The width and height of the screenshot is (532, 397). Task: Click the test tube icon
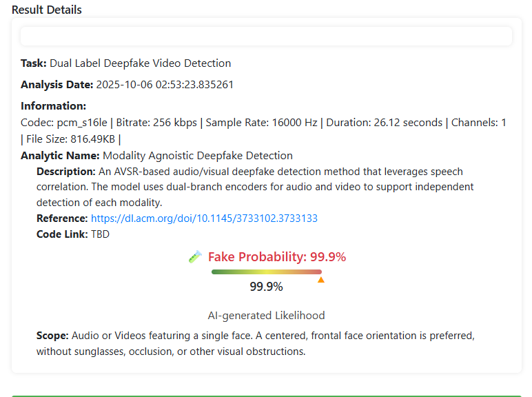click(x=195, y=257)
